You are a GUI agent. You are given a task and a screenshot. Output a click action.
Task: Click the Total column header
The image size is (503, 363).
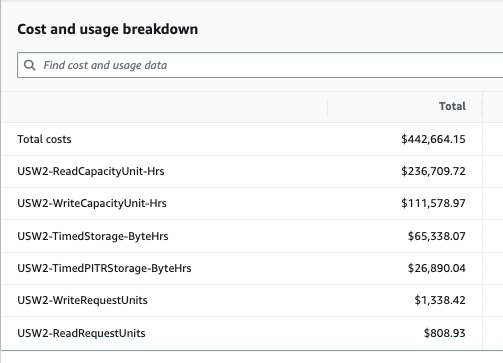tap(452, 106)
